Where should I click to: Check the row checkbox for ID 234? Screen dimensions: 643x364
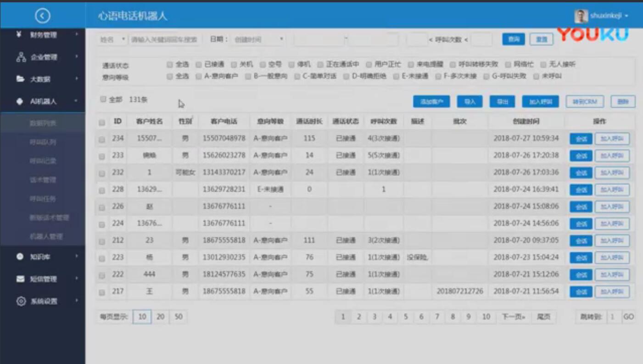click(x=102, y=138)
